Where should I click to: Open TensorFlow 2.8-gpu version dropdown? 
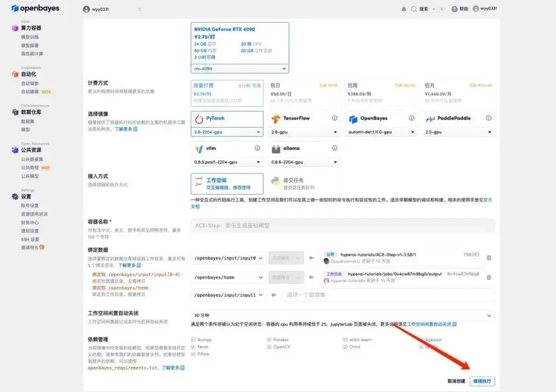pyautogui.click(x=304, y=132)
